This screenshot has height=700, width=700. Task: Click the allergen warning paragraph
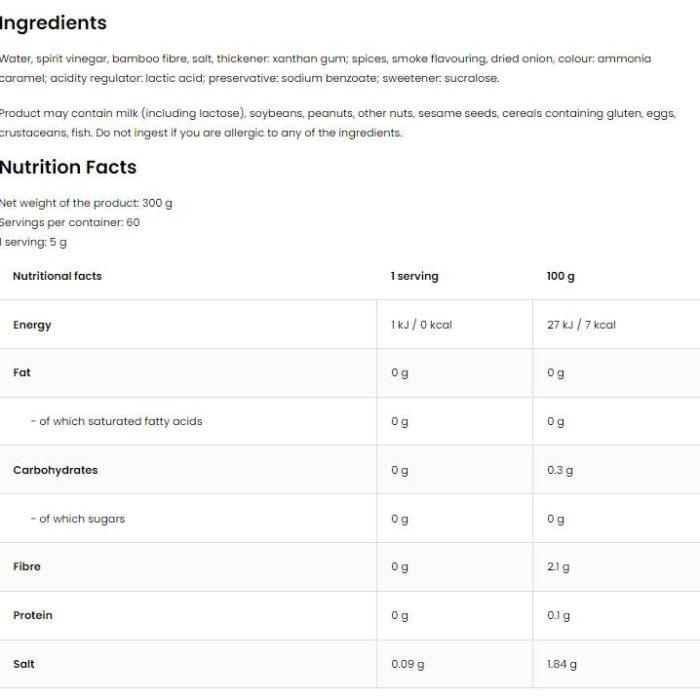pyautogui.click(x=338, y=123)
